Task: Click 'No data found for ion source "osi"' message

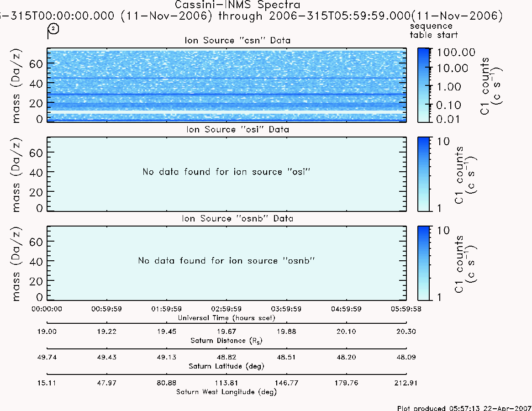Action: [x=226, y=172]
